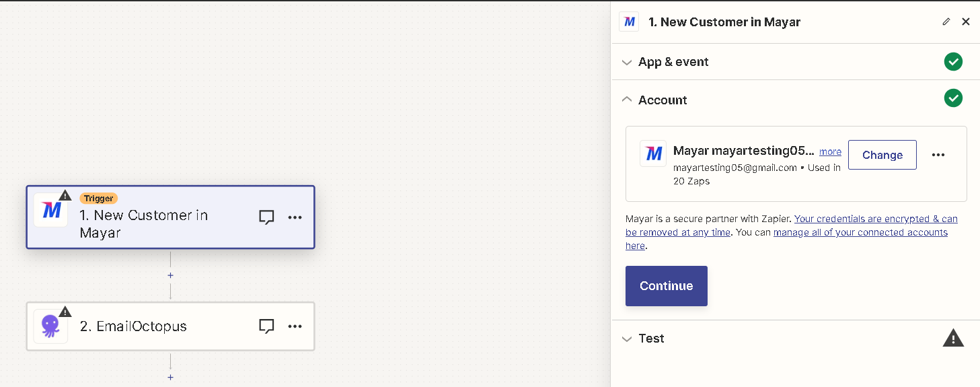Rename step using pencil edit icon

(x=946, y=22)
